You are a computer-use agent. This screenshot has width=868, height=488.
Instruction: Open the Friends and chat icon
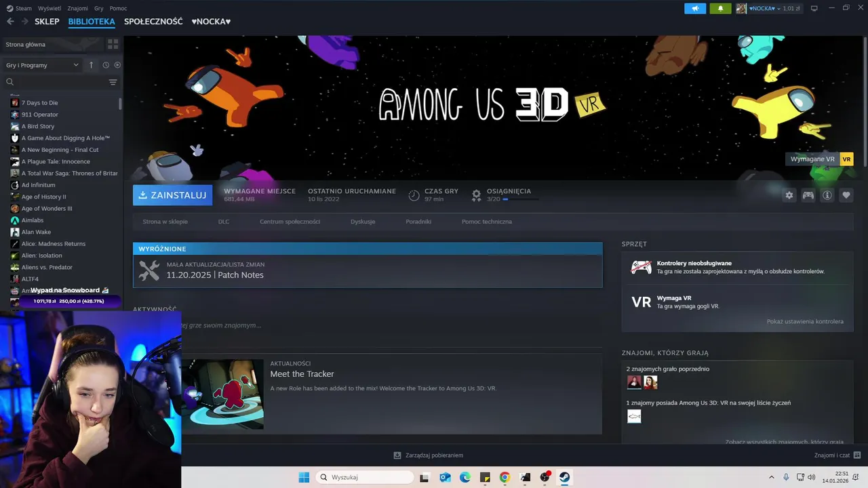(856, 455)
